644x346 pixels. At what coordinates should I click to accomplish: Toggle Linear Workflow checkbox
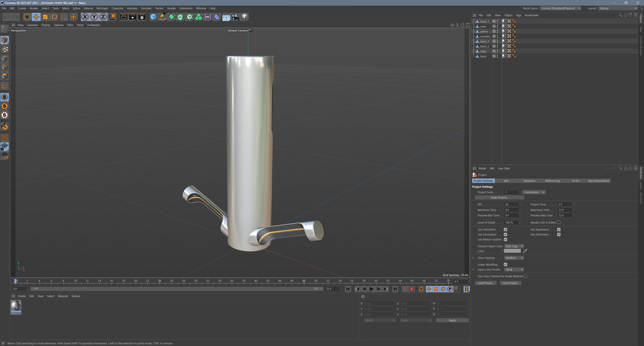(505, 264)
